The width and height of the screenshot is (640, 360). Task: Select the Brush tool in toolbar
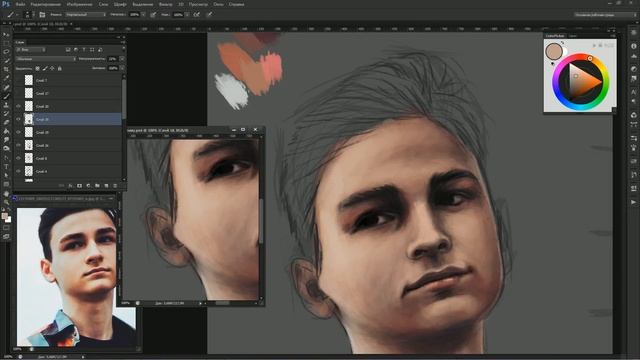click(x=6, y=96)
